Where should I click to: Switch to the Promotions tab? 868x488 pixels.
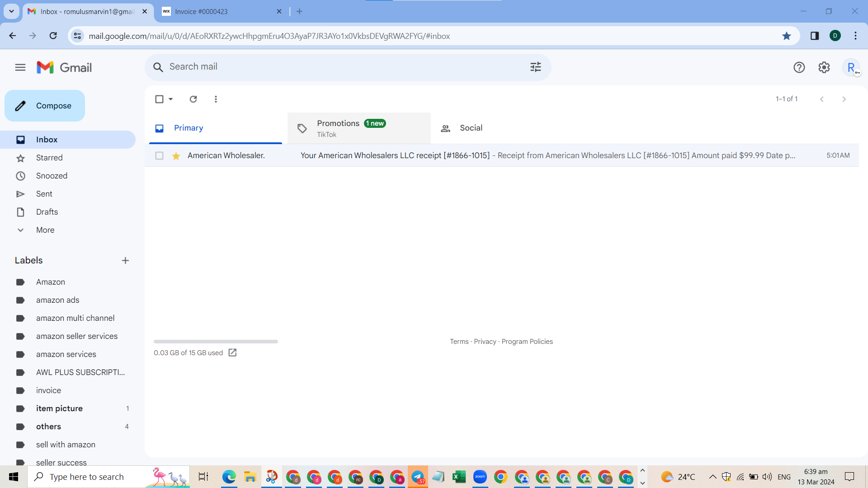pyautogui.click(x=359, y=128)
